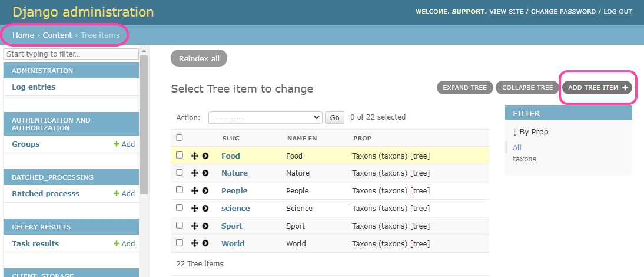Check the People row checkbox

coord(180,190)
